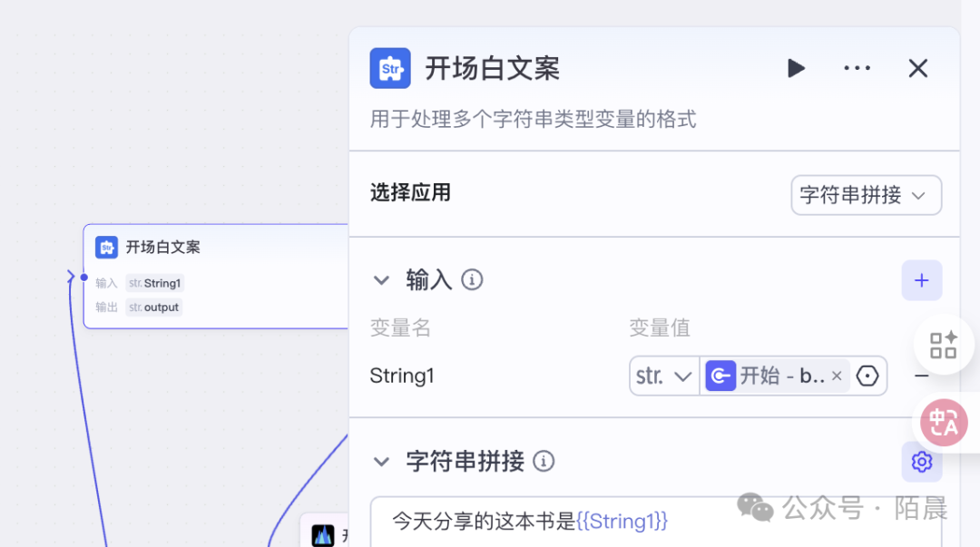Open the str. variable type dropdown
Screen dimensions: 980x547
point(664,376)
